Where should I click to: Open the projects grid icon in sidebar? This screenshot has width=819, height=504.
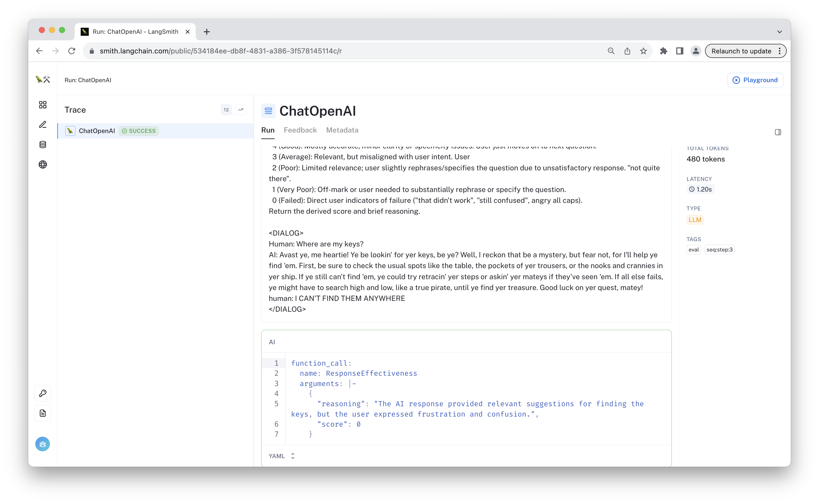(x=43, y=105)
